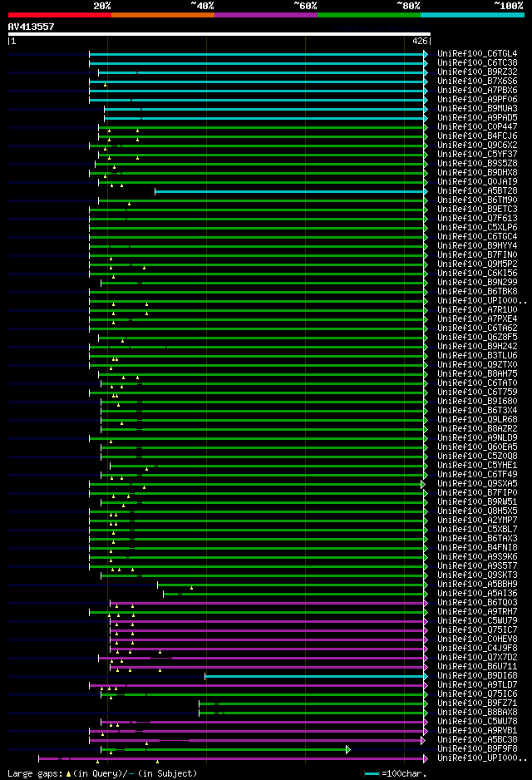Screen dimensions: 532x780
Task: Click the green ~80% legend segment
Action: pos(369,15)
